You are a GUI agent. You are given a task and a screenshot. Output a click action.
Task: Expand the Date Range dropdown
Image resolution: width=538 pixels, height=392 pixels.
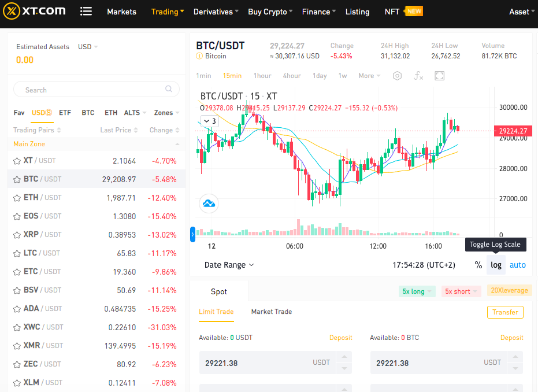click(229, 265)
